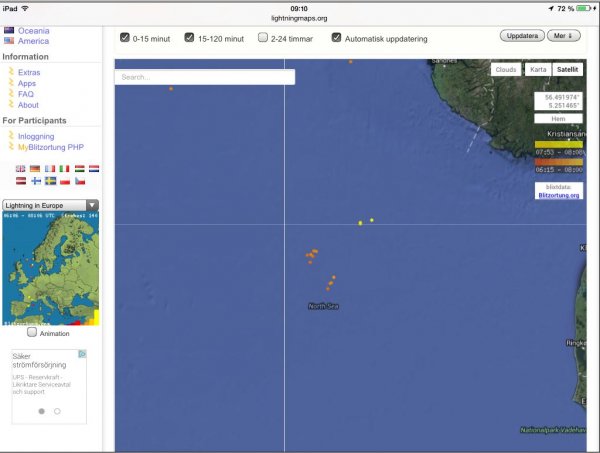Image resolution: width=600 pixels, height=453 pixels.
Task: Pick the Italian flag language icon
Action: click(x=64, y=169)
